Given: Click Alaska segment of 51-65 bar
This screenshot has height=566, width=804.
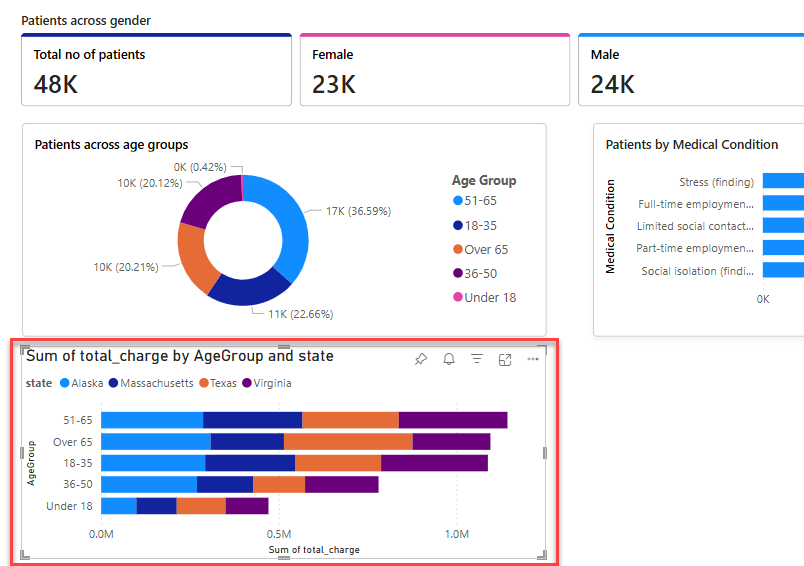Looking at the screenshot, I should (152, 420).
